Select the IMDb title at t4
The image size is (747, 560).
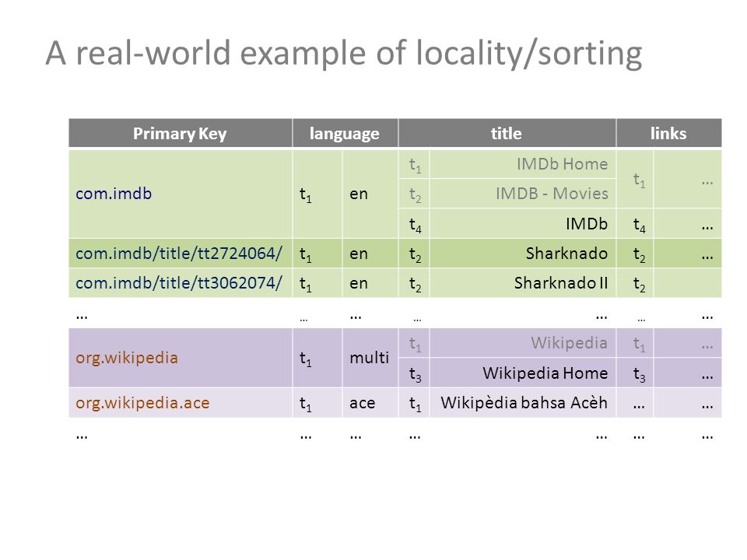[523, 223]
